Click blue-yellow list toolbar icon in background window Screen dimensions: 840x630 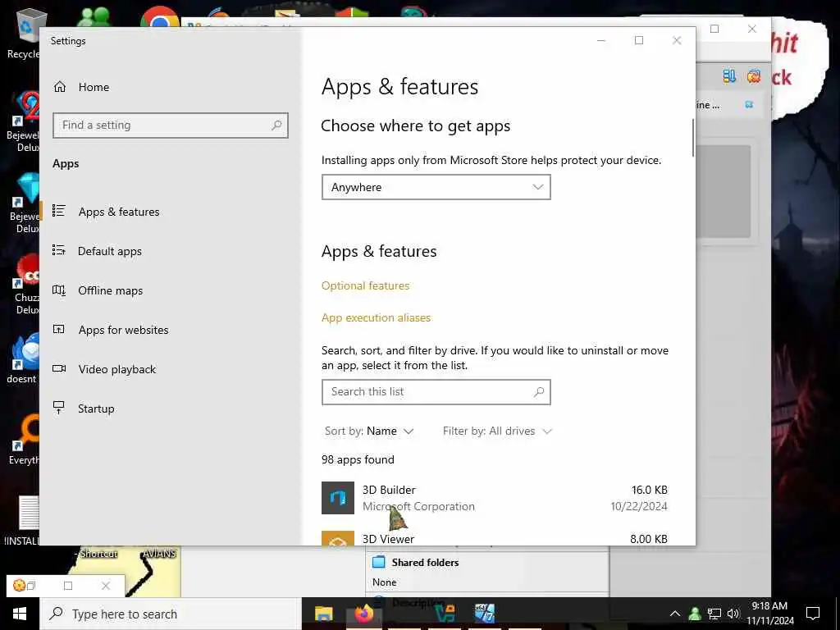pyautogui.click(x=729, y=76)
